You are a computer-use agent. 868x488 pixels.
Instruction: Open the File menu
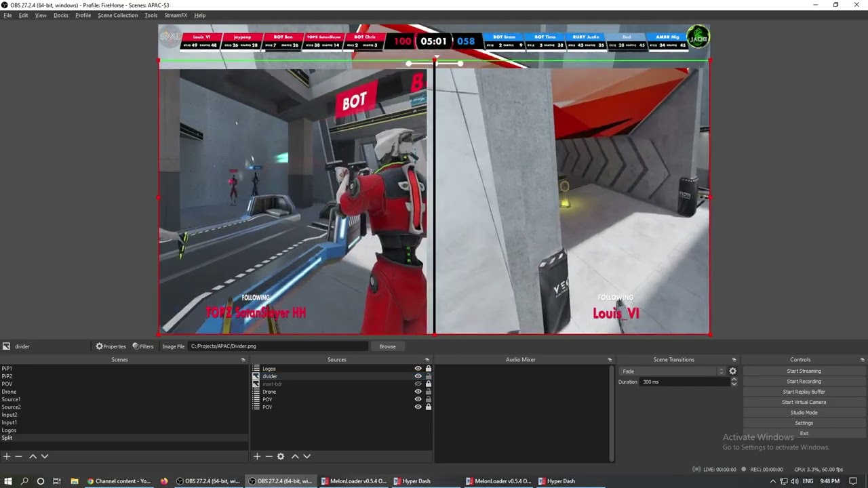(7, 15)
